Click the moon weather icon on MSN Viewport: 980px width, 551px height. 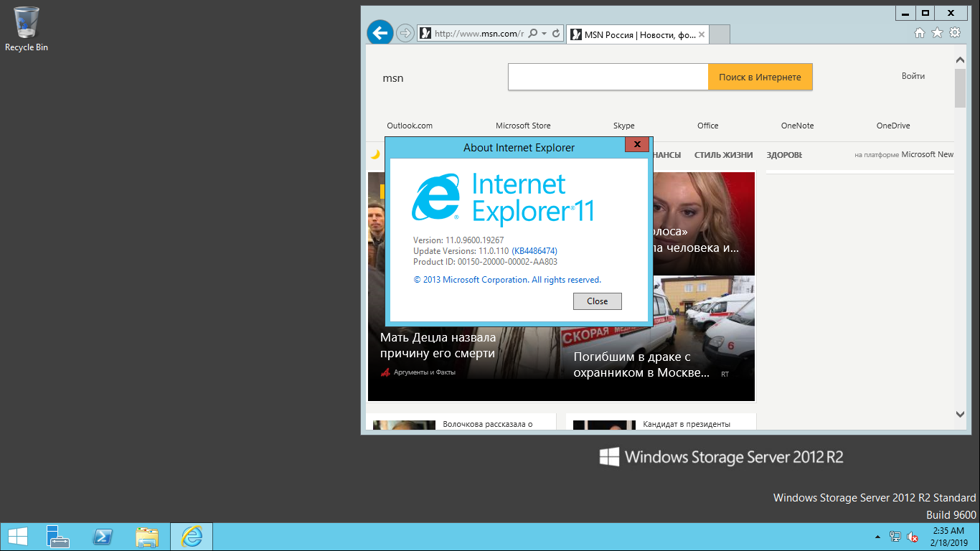pos(374,154)
